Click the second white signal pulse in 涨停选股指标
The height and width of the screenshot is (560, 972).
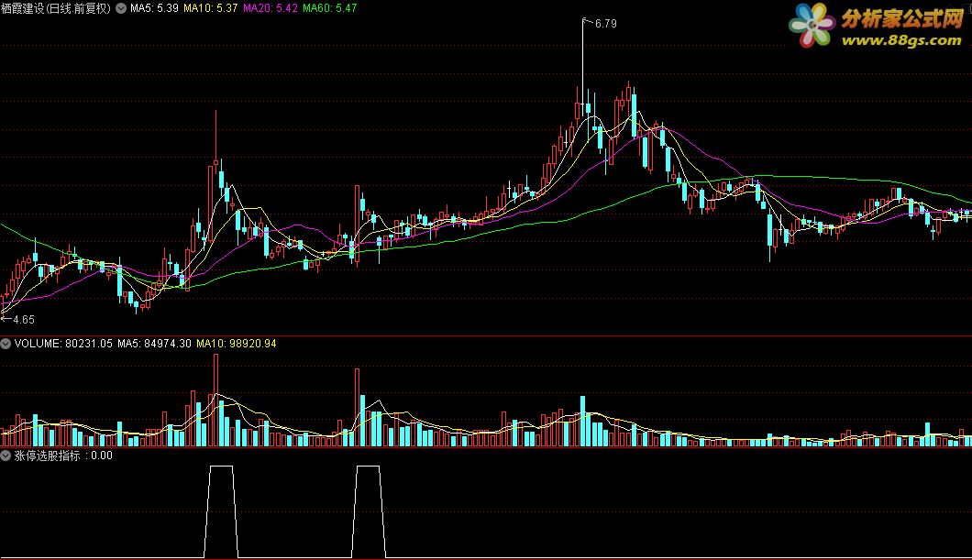pos(369,511)
